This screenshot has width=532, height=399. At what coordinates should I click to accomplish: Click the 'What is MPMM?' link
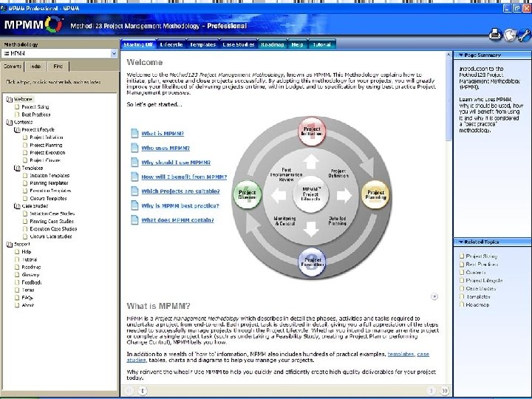(163, 134)
